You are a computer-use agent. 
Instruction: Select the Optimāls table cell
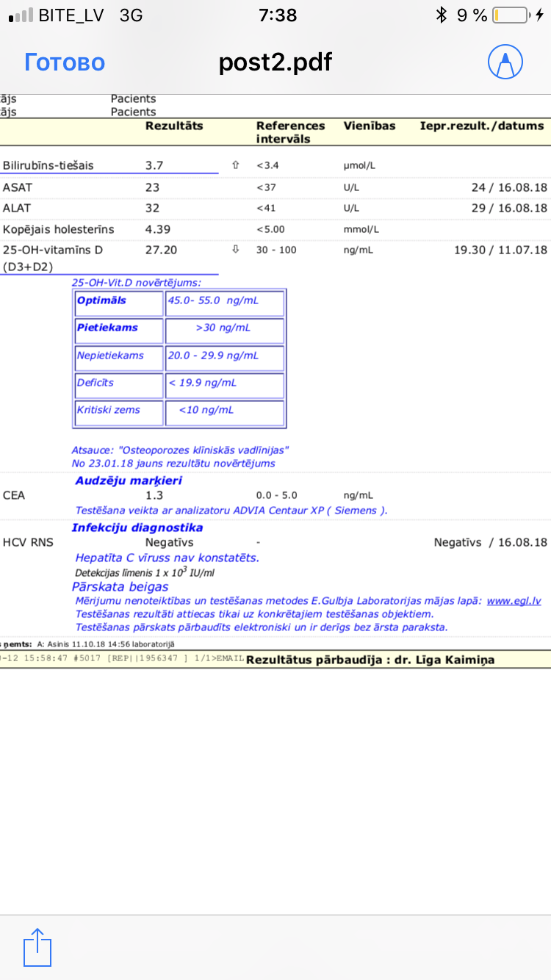[x=119, y=302]
